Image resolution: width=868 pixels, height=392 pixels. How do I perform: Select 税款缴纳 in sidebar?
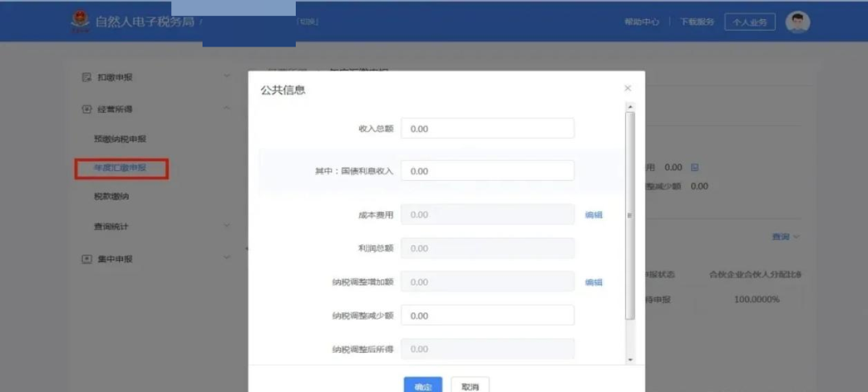click(112, 196)
